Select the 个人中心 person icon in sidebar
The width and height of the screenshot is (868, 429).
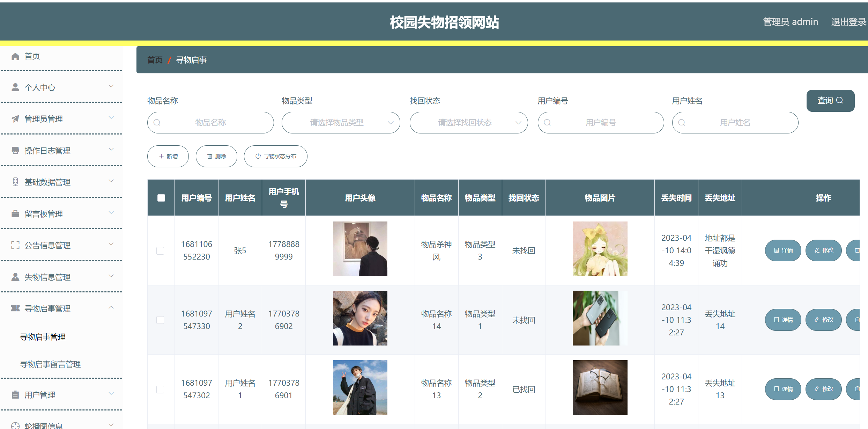tap(15, 87)
